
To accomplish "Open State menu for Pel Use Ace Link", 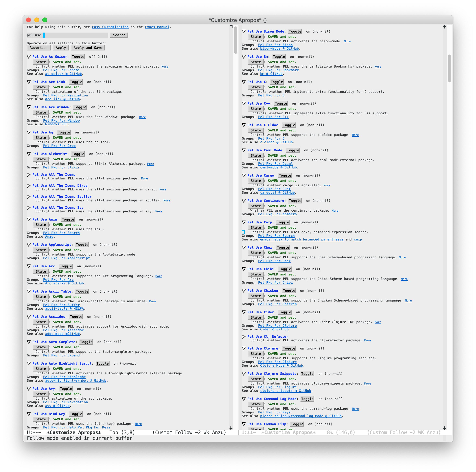I will [x=41, y=87].
